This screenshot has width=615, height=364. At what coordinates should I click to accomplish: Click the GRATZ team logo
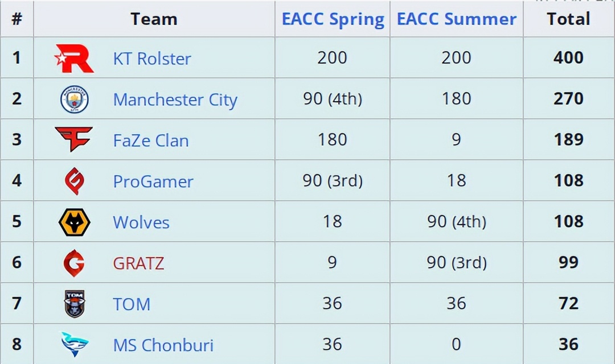(74, 263)
